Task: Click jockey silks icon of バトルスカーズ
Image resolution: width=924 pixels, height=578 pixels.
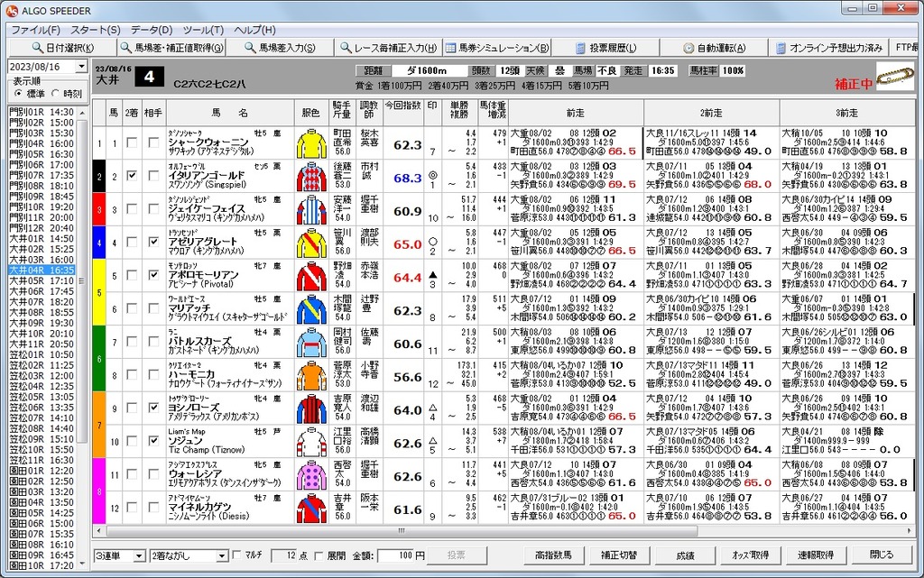Action: coord(311,343)
